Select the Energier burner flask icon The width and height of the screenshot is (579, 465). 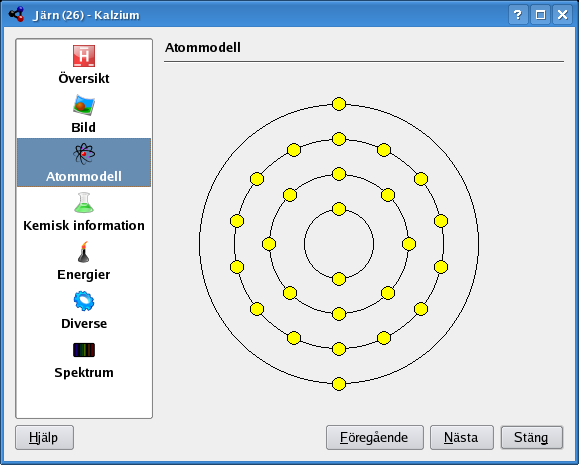(84, 252)
